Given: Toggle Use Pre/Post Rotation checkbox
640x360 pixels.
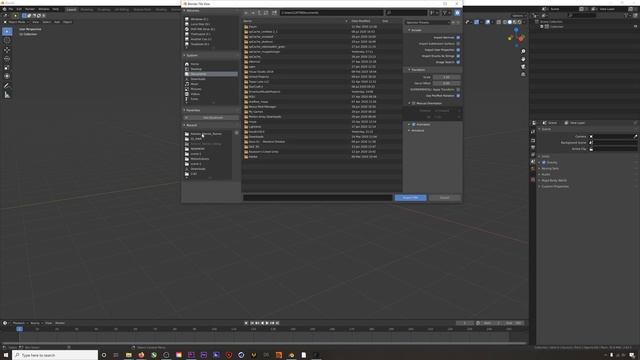Looking at the screenshot, I should pyautogui.click(x=458, y=96).
